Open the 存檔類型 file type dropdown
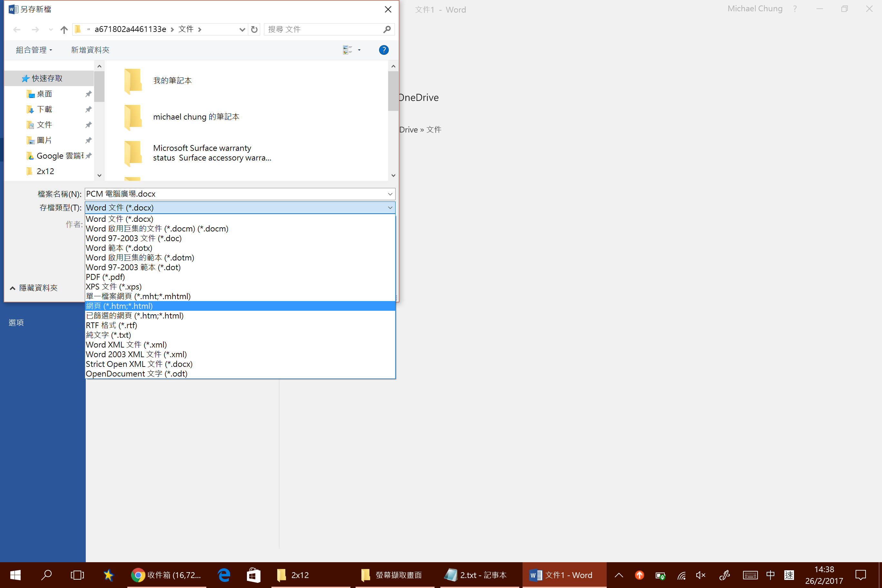Screen dimensions: 882x588 pyautogui.click(x=390, y=207)
